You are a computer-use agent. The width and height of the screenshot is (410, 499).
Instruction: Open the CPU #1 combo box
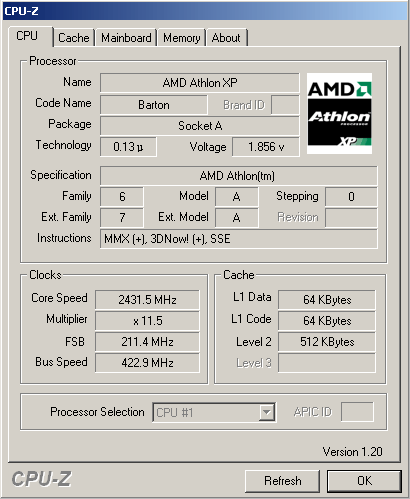[x=214, y=413]
